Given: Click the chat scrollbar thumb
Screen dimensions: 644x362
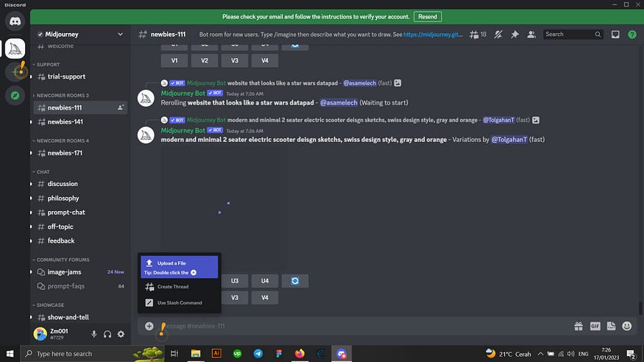Looking at the screenshot, I should coord(640,308).
